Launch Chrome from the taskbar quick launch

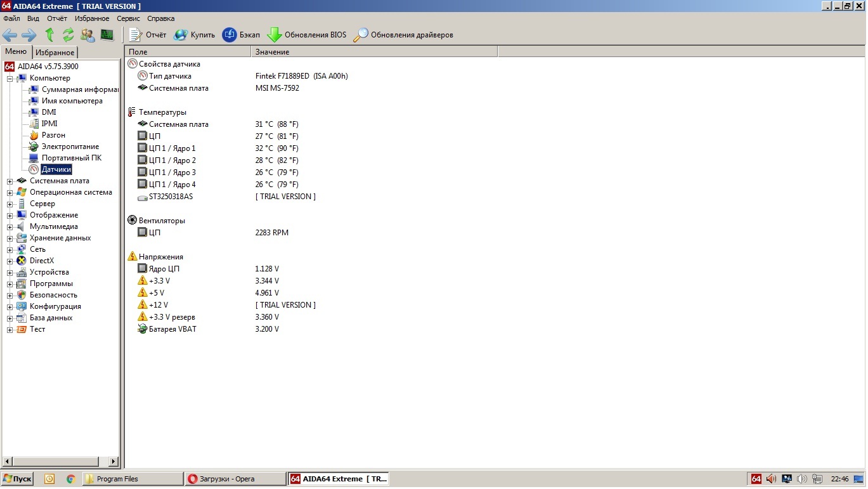[70, 479]
